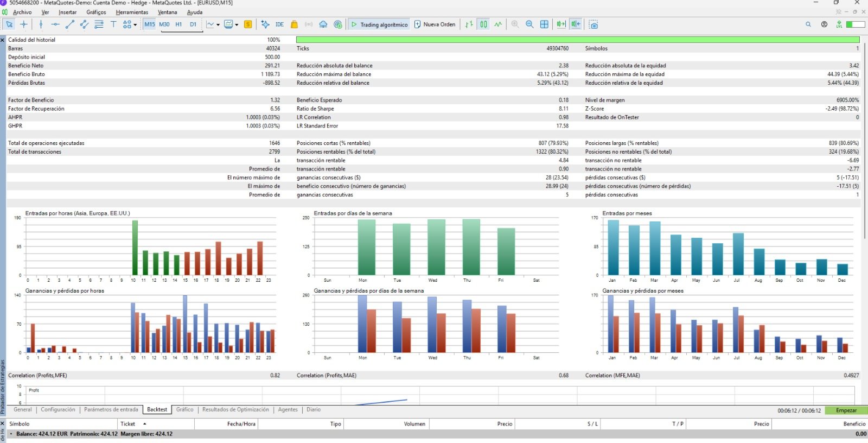Click the tile windows grid icon
868x443 pixels.
(544, 24)
